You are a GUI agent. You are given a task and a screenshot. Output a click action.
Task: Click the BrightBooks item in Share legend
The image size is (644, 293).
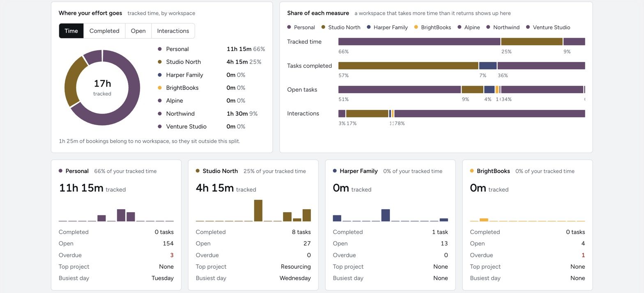[x=432, y=27]
